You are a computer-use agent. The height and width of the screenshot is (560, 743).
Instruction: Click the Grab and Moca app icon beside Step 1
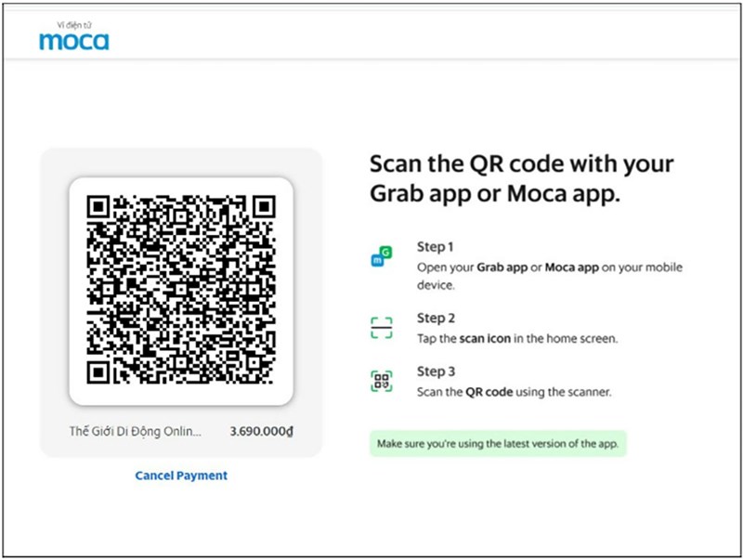pyautogui.click(x=381, y=257)
